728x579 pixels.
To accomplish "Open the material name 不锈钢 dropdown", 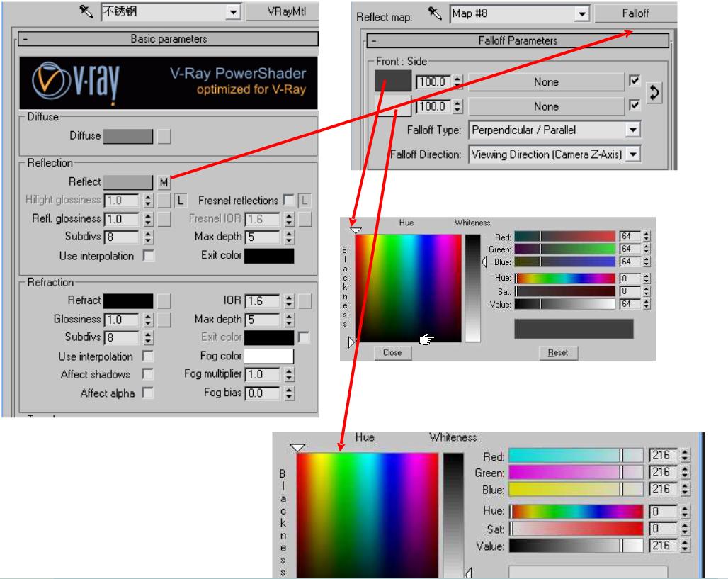I will coord(234,11).
